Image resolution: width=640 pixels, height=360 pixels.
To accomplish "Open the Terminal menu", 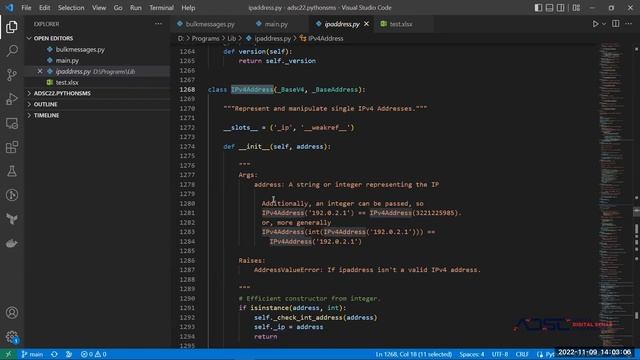I will click(x=161, y=8).
